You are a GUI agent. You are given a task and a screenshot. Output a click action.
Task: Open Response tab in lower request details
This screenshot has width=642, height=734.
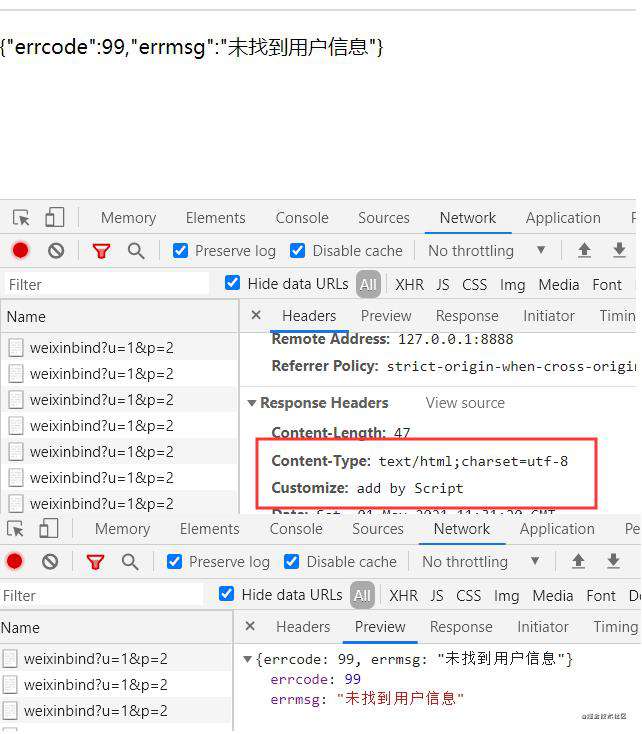461,627
